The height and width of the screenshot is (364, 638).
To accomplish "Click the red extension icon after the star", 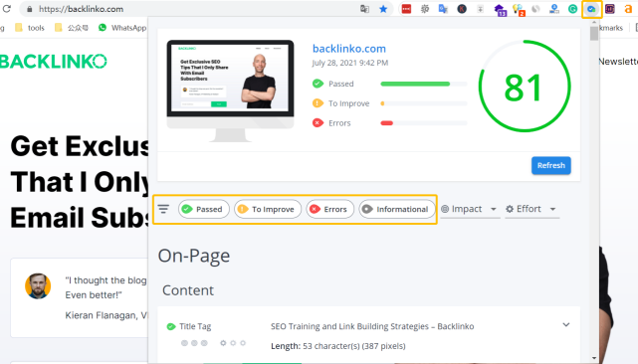I will click(406, 9).
